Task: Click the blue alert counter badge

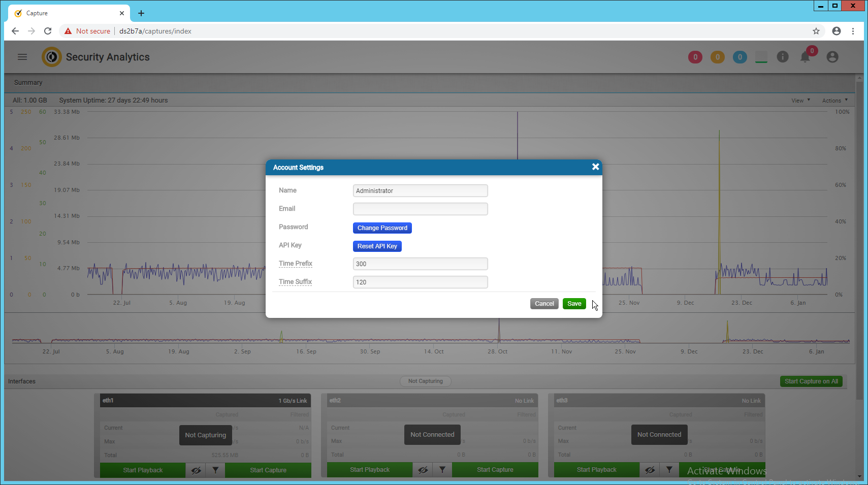Action: 740,57
